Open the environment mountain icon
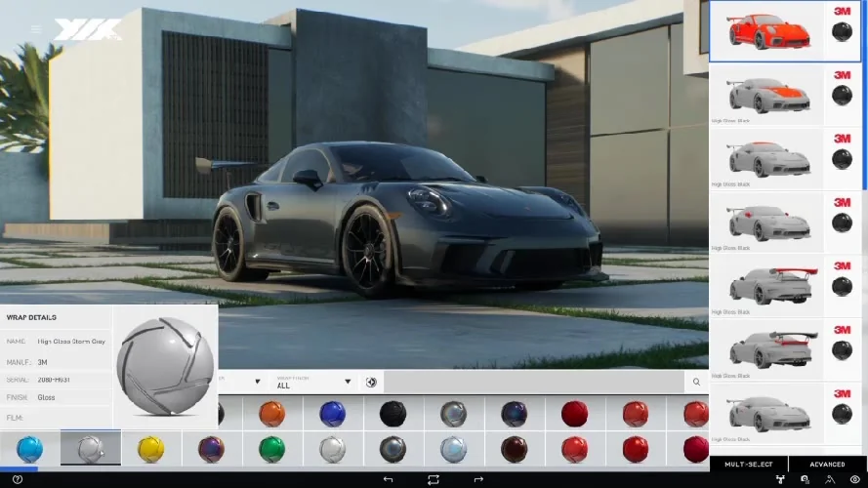Screen dimensions: 868x488 point(830,479)
